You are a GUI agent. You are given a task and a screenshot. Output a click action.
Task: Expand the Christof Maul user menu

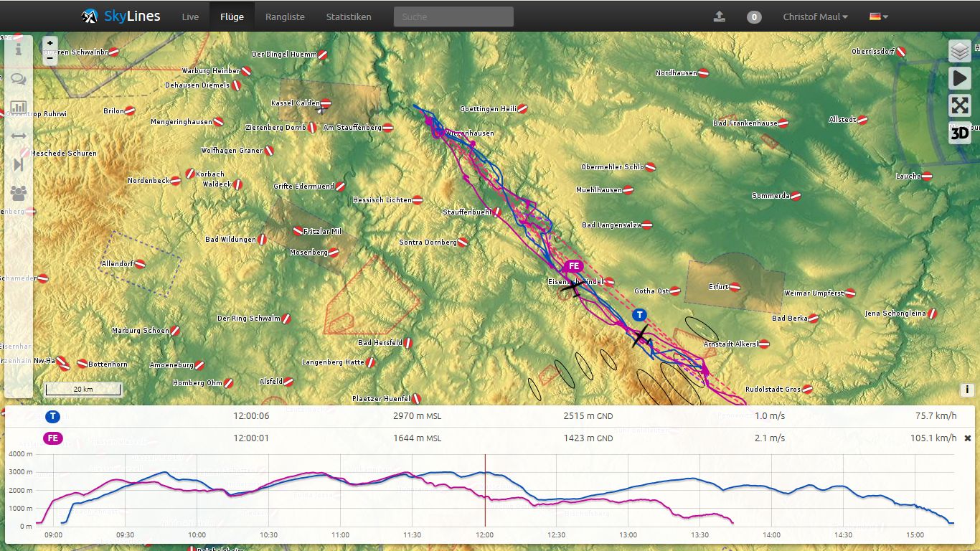[815, 17]
